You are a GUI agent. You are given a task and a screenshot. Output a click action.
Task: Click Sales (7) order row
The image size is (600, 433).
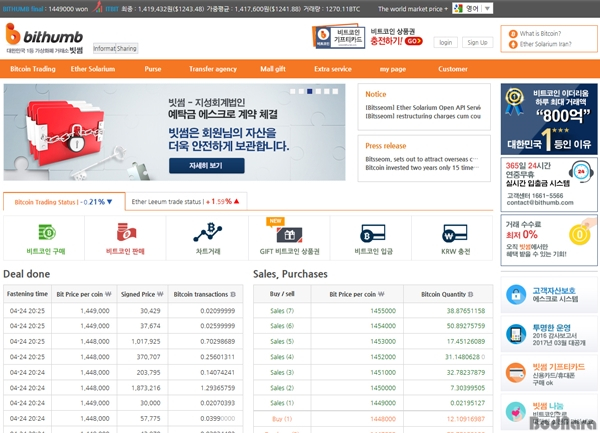click(373, 311)
